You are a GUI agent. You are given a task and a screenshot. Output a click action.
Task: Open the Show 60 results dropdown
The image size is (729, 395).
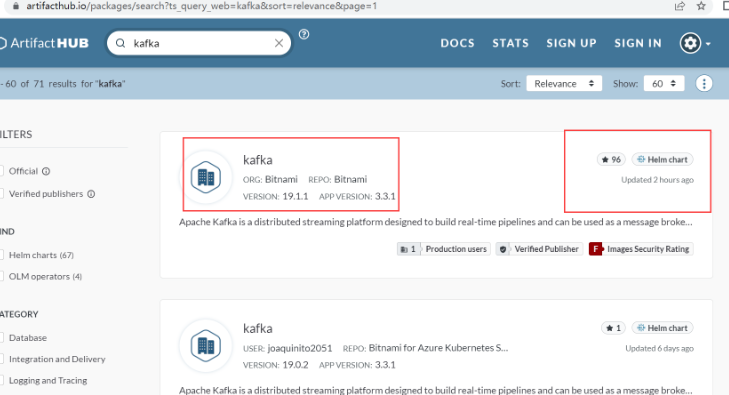(x=664, y=84)
